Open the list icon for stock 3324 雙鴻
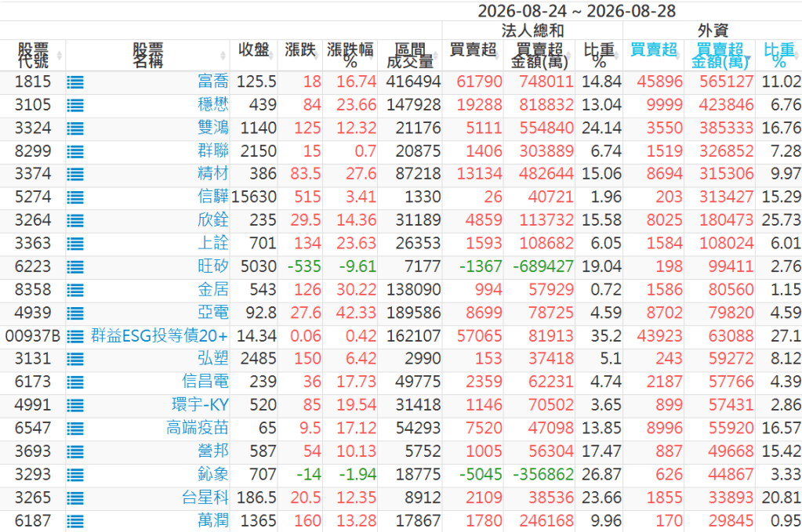 [x=75, y=128]
